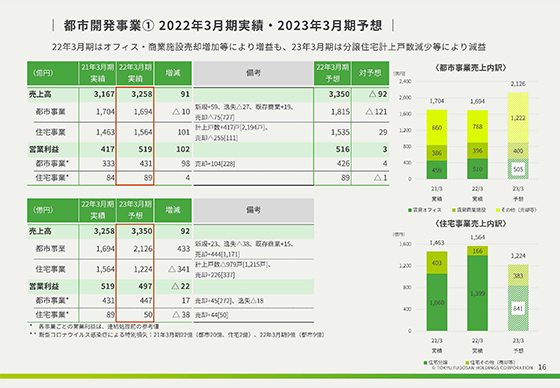
Task: Click the "△38" change value
Action: [181, 315]
